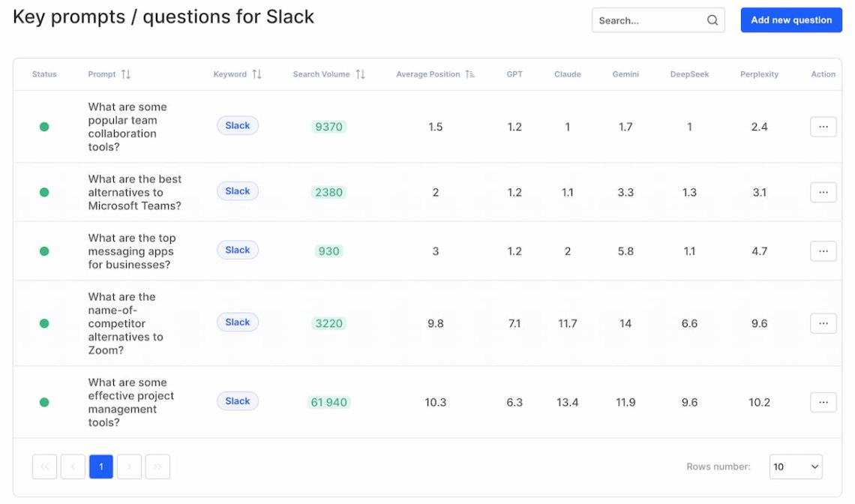Click Slack keyword tag in Zoom alternatives row

coord(238,322)
